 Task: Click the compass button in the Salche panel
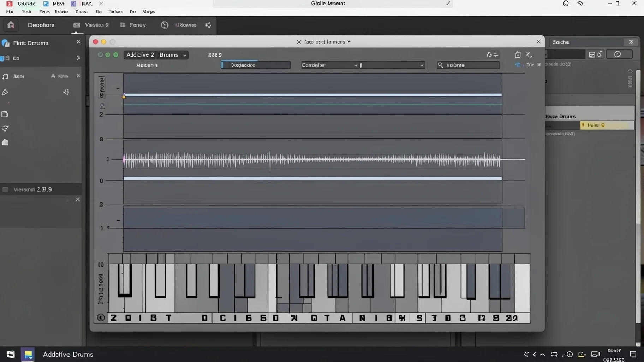(x=619, y=54)
